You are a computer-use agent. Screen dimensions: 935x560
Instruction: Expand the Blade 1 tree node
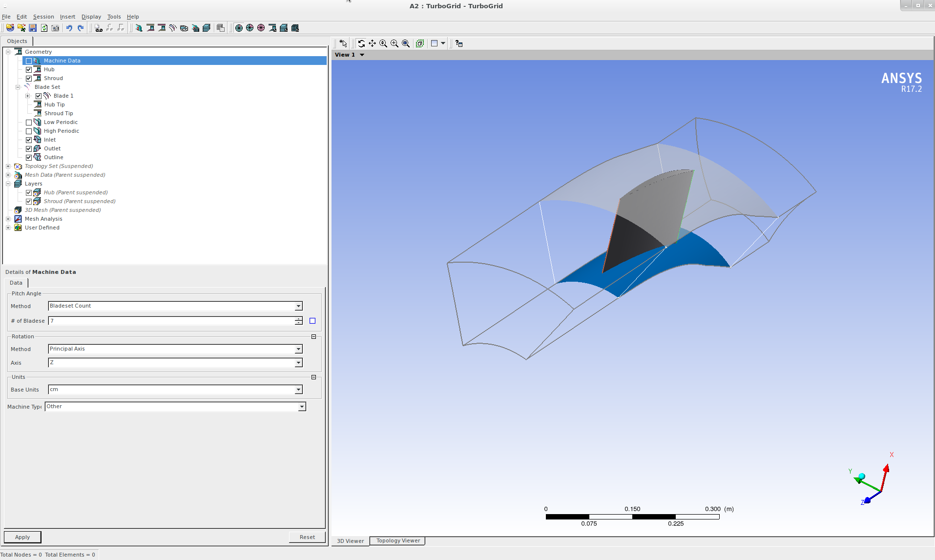point(28,96)
